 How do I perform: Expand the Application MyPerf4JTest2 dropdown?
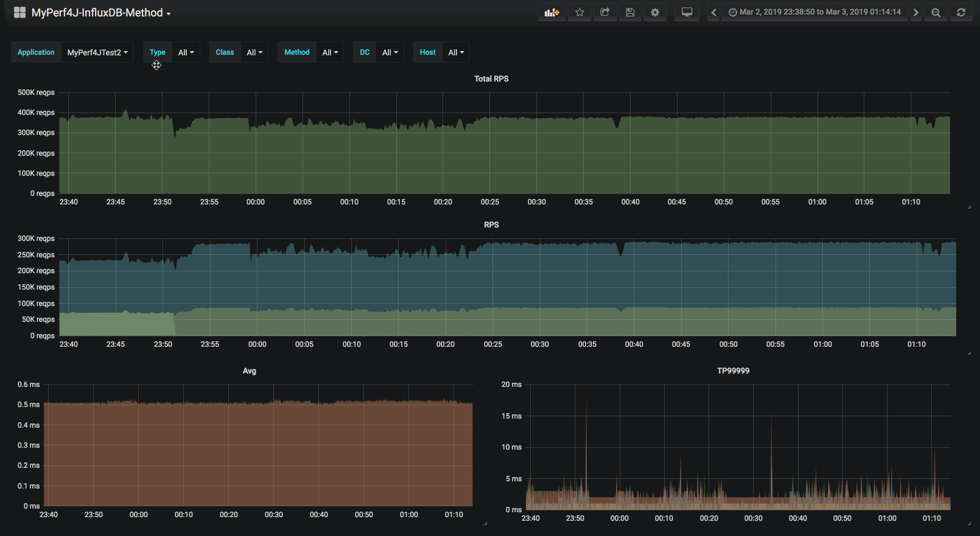pyautogui.click(x=97, y=52)
